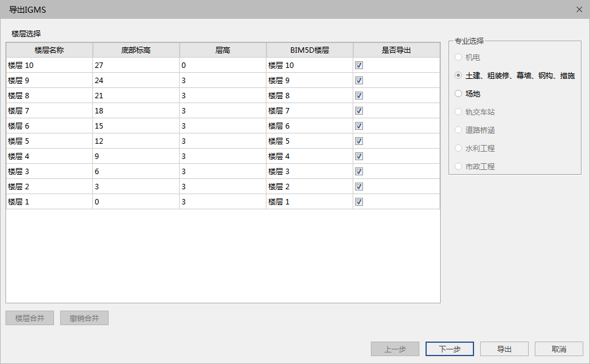Viewport: 590px width, 364px height.
Task: Click BIM5D楼层 cell reading 楼层 9
Action: (x=310, y=81)
